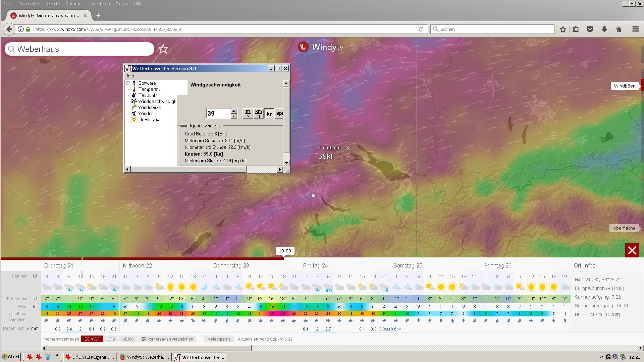Close the Windböen 39kt map popup
Image resolution: width=644 pixels, height=362 pixels.
348,148
